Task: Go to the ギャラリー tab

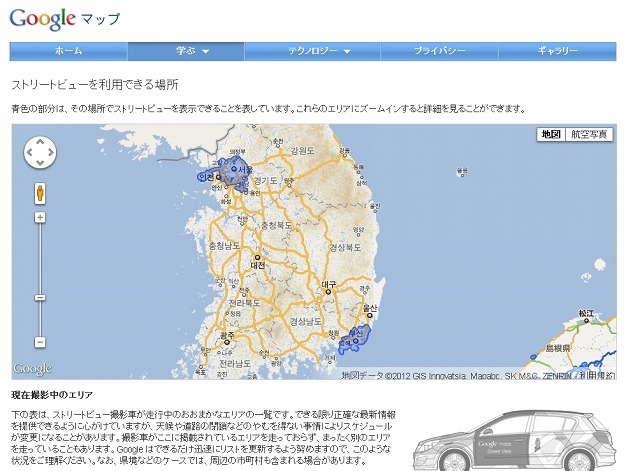Action: pyautogui.click(x=557, y=51)
